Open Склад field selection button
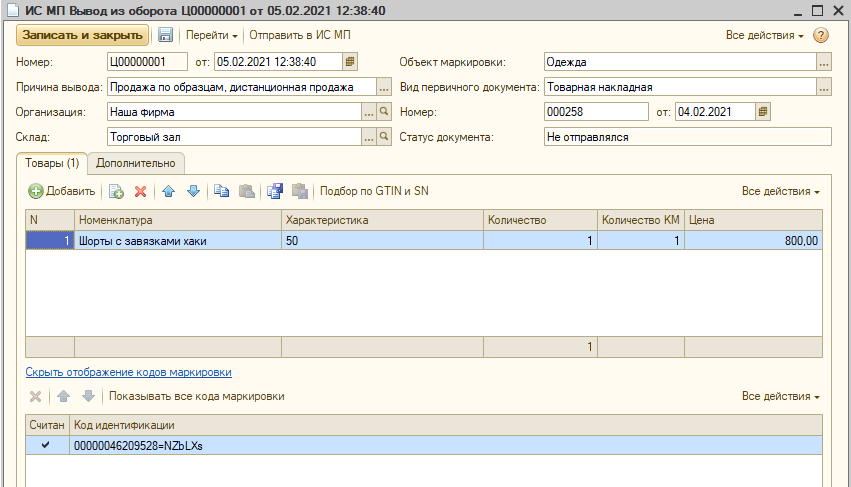The image size is (851, 487). tap(368, 137)
